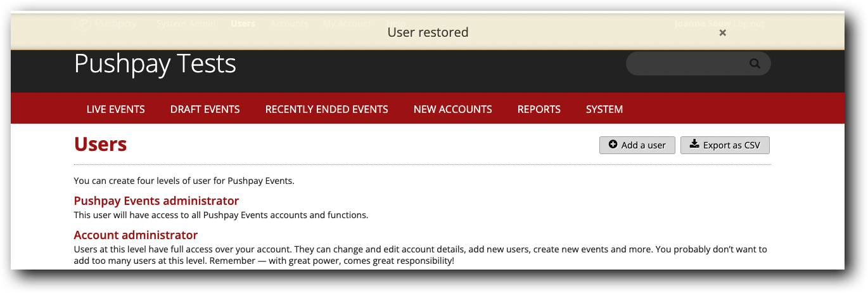
Task: Switch to the Live Events tab
Action: tap(116, 109)
